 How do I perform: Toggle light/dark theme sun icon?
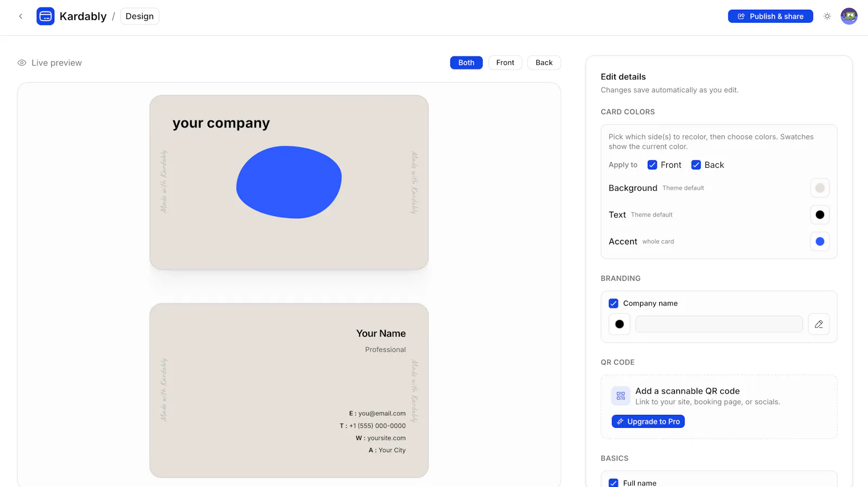click(827, 16)
